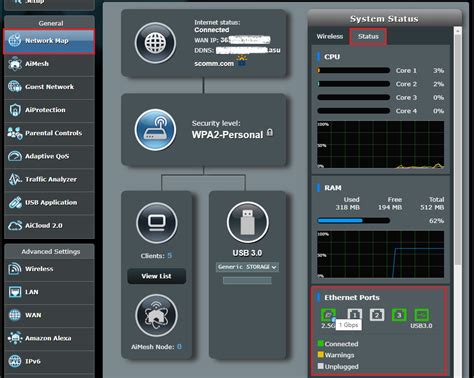474x378 pixels.
Task: Click Ethernet port 3 icon
Action: (399, 315)
